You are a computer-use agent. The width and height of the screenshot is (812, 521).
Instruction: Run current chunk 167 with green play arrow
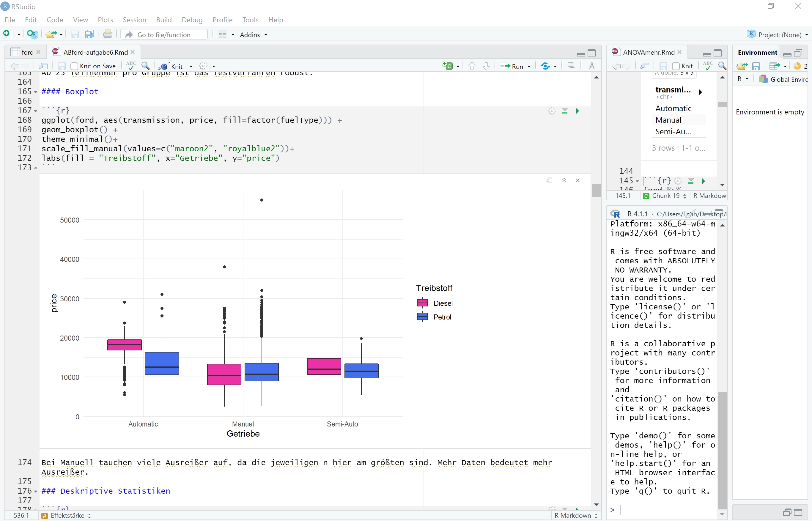point(577,111)
